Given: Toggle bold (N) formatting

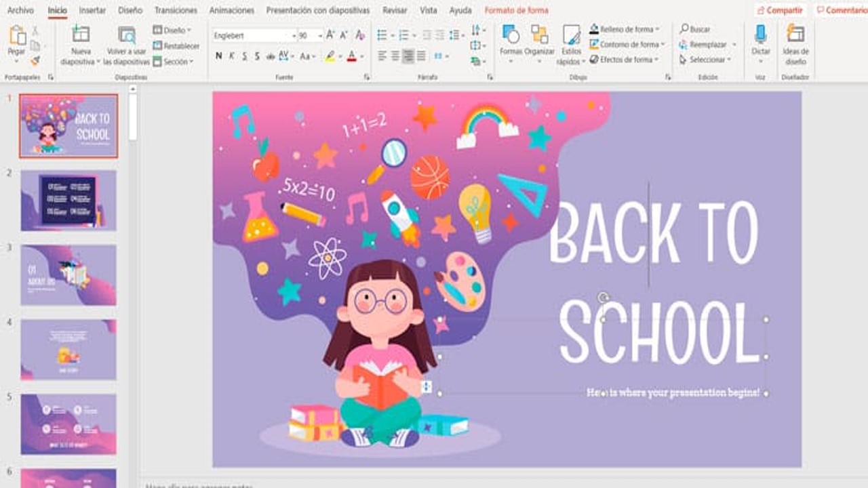Looking at the screenshot, I should point(218,56).
